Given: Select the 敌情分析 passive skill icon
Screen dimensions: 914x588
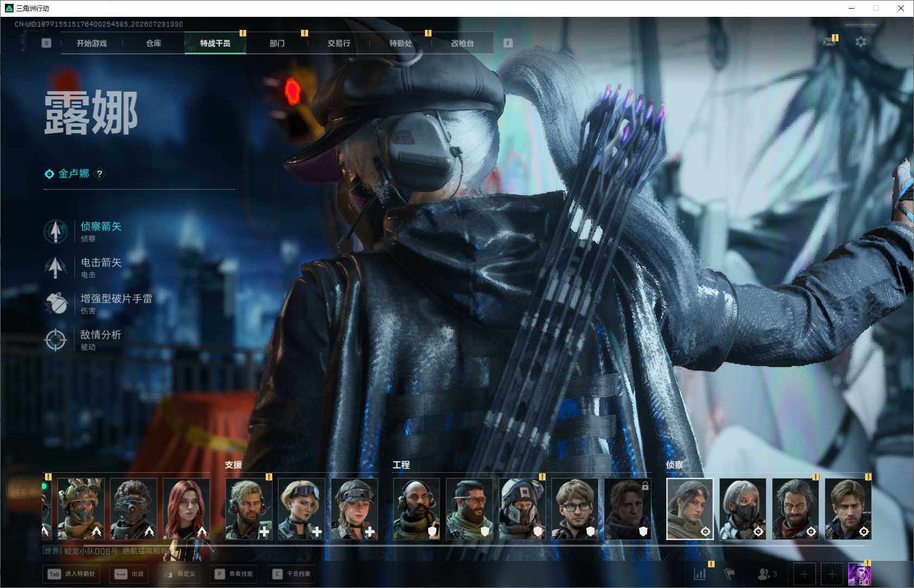Looking at the screenshot, I should point(55,340).
